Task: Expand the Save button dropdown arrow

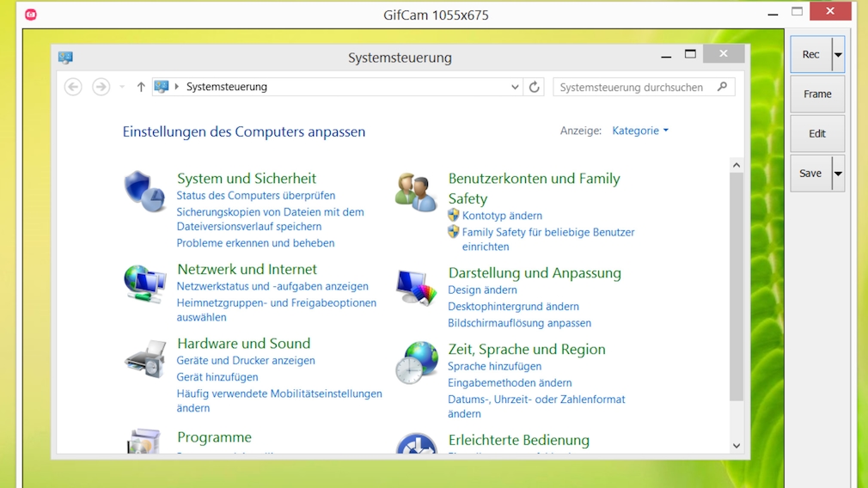Action: [838, 174]
